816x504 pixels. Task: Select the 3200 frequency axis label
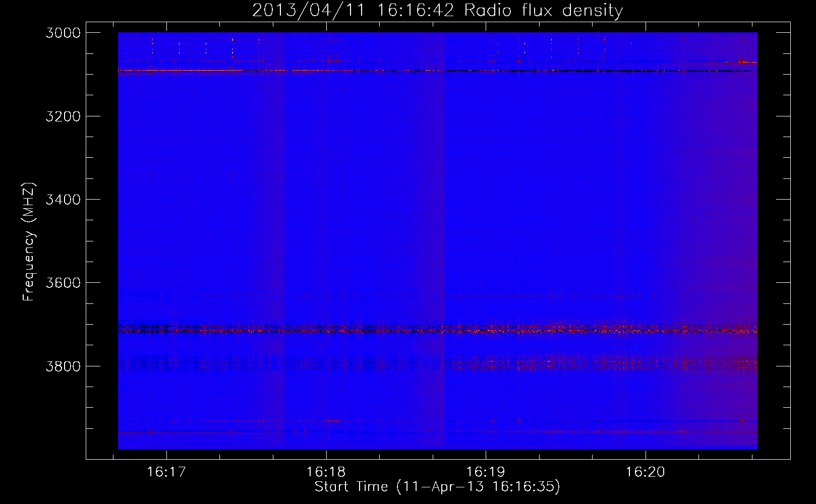coord(63,116)
